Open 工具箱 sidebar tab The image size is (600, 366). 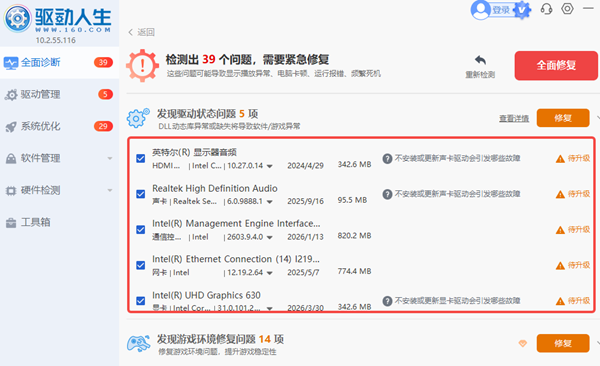(59, 222)
